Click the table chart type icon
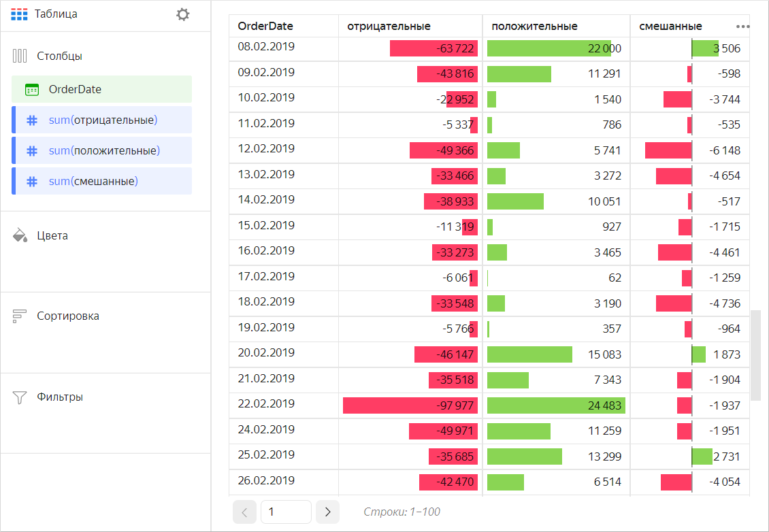 (x=20, y=14)
